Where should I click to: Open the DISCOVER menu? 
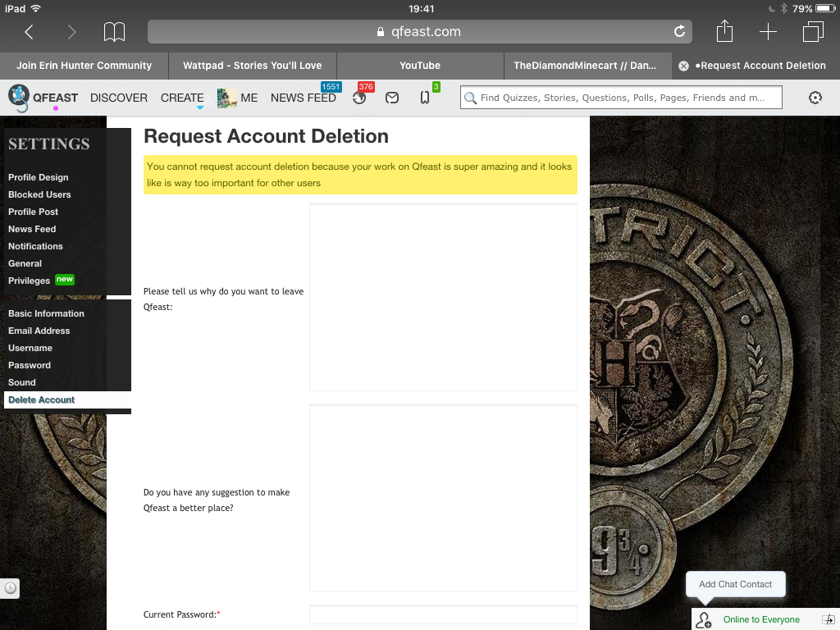tap(119, 98)
